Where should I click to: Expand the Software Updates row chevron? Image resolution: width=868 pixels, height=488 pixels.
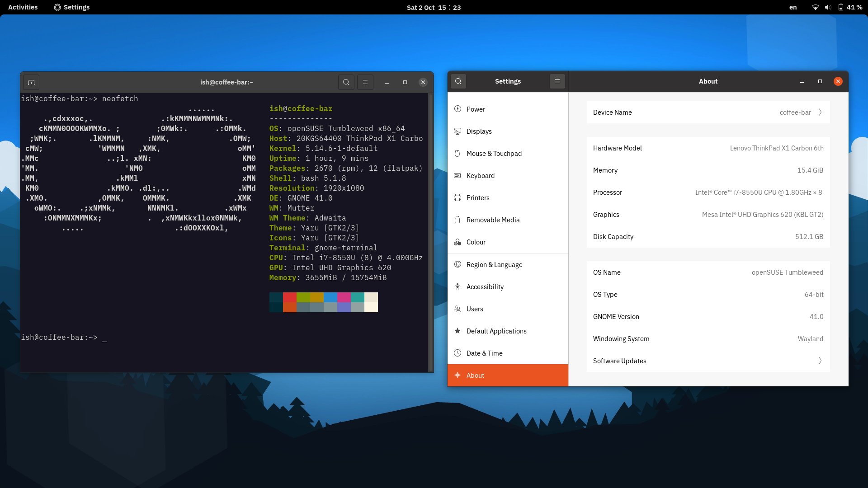pyautogui.click(x=820, y=361)
